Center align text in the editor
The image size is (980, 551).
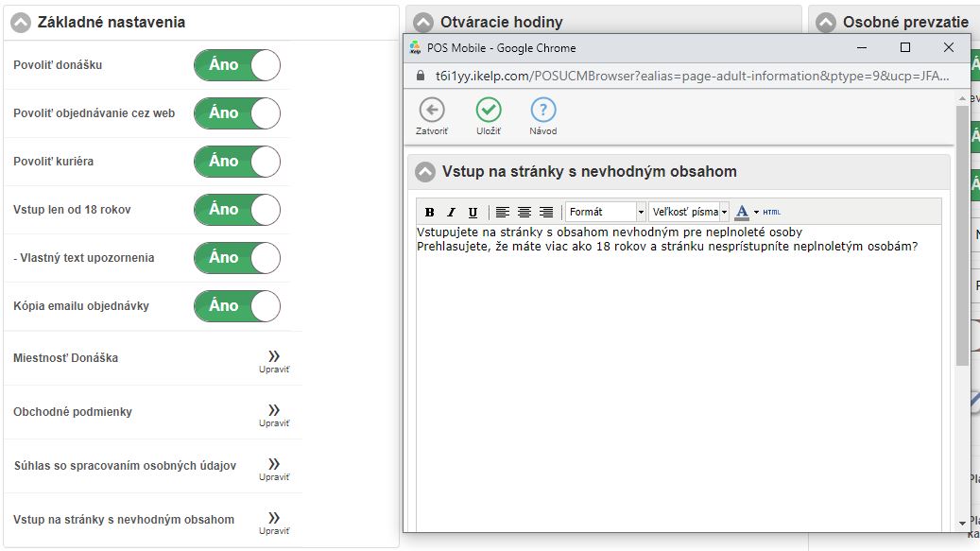tap(524, 213)
